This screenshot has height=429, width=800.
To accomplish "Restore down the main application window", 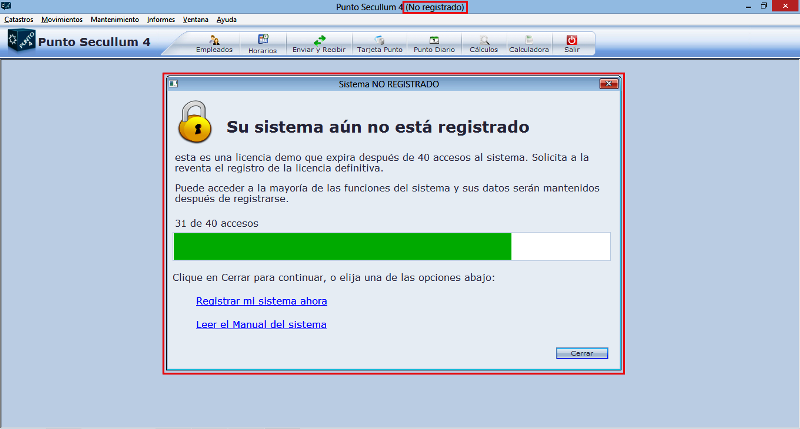I will (764, 6).
